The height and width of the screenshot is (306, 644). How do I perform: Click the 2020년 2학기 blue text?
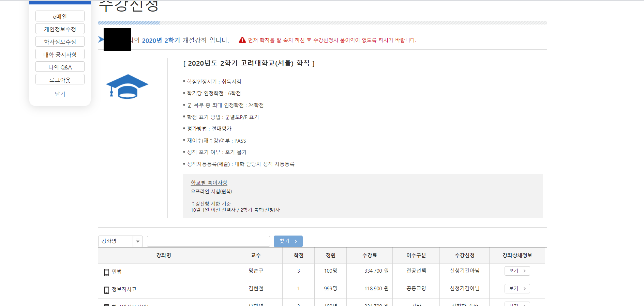[x=161, y=41]
